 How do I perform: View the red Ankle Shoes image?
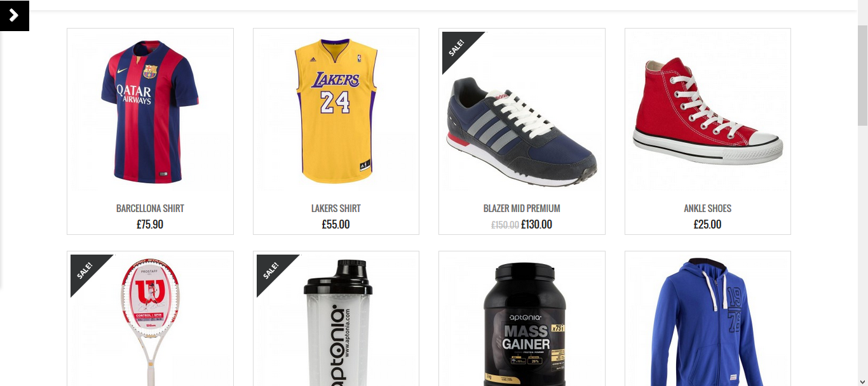coord(708,112)
